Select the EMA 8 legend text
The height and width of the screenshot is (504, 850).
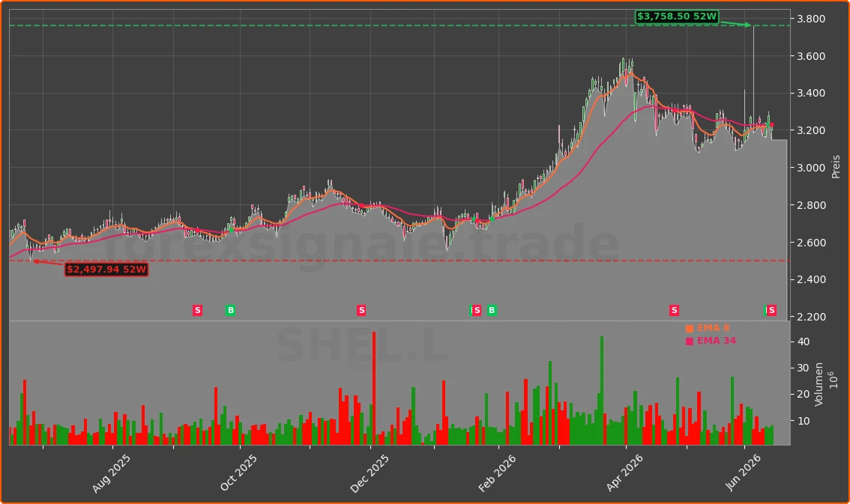(x=713, y=328)
